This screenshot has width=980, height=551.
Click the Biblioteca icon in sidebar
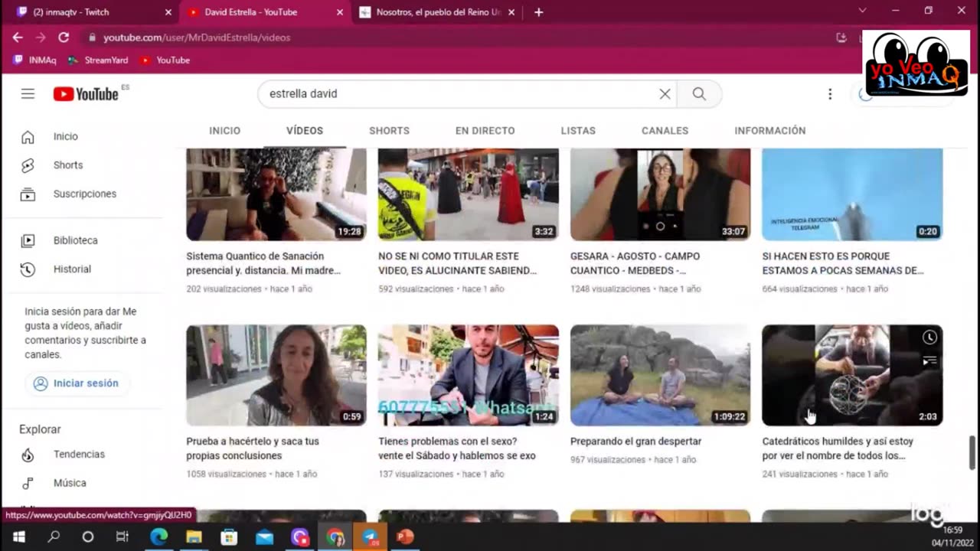[x=28, y=240]
